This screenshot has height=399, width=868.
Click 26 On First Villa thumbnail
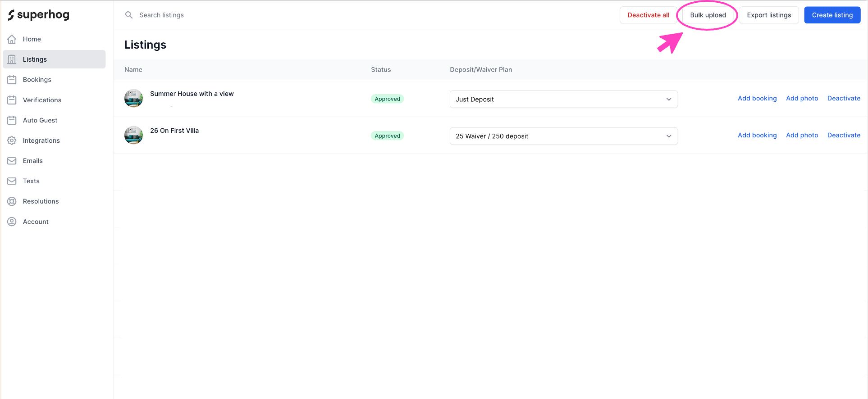click(133, 135)
